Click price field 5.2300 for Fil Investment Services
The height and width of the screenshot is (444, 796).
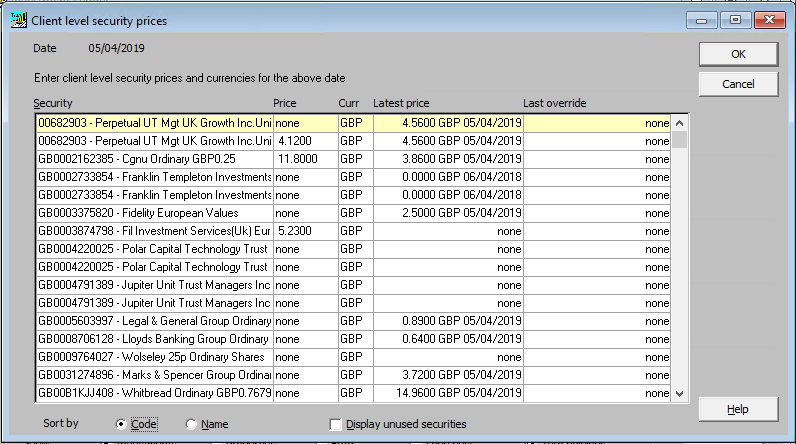306,231
